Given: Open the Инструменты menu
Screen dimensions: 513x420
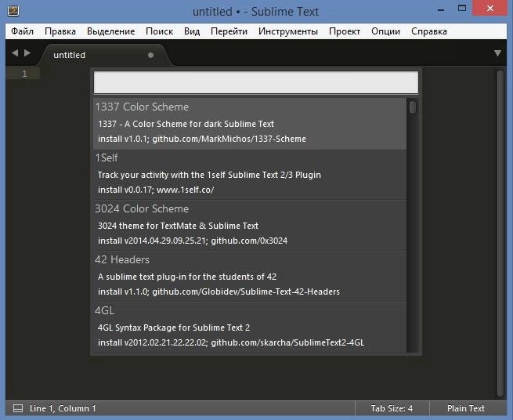Looking at the screenshot, I should click(288, 31).
